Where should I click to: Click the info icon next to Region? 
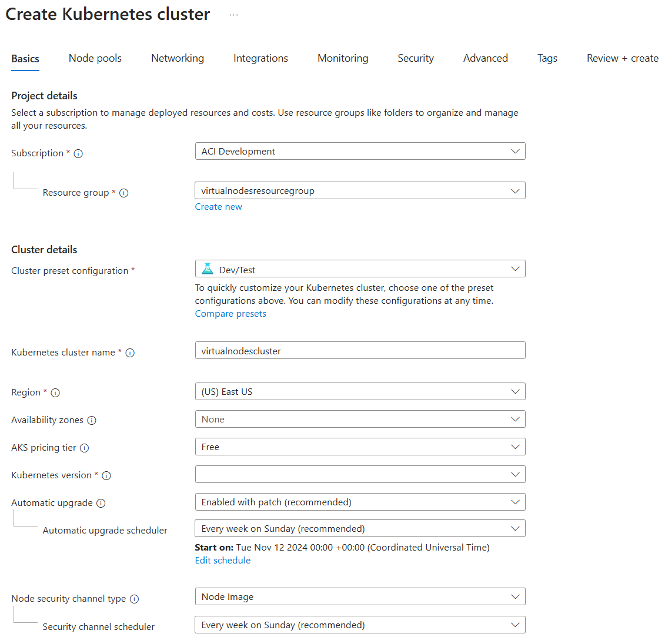coord(55,393)
